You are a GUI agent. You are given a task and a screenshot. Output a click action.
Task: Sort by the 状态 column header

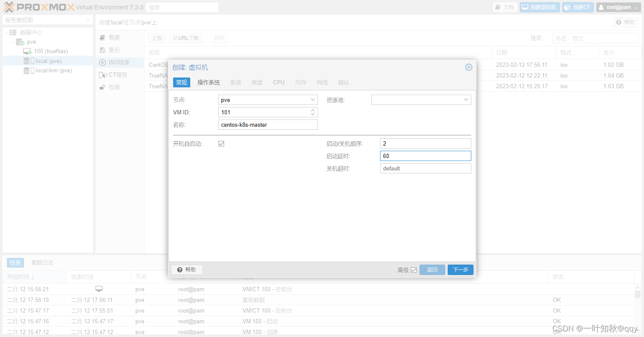(591, 277)
